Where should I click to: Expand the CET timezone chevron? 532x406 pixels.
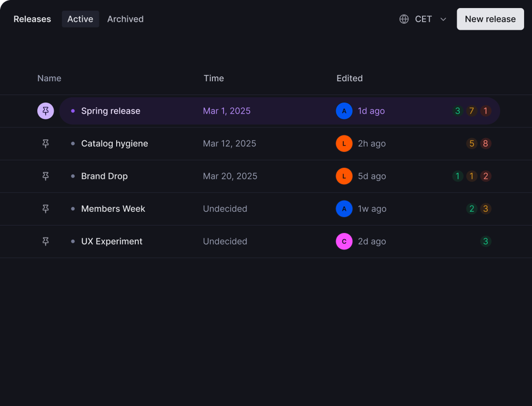click(443, 19)
